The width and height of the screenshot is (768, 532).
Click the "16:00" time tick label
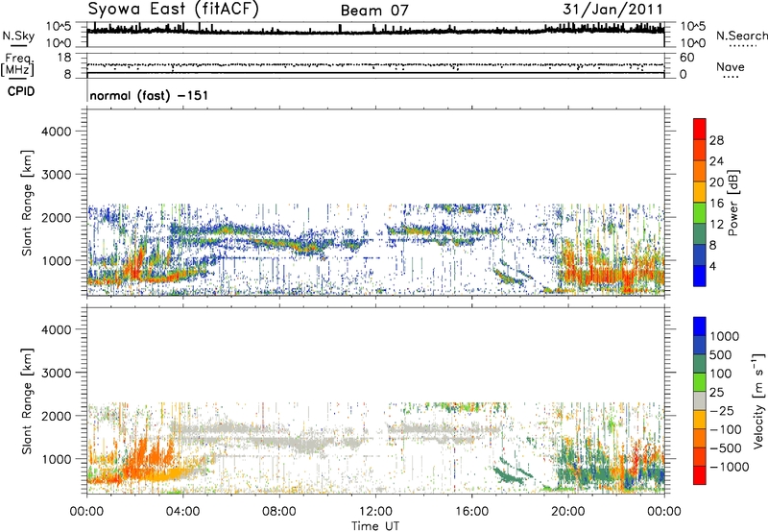click(x=472, y=512)
